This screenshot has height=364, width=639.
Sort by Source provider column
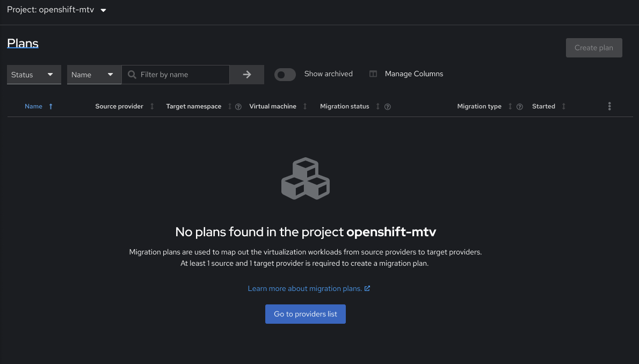119,106
